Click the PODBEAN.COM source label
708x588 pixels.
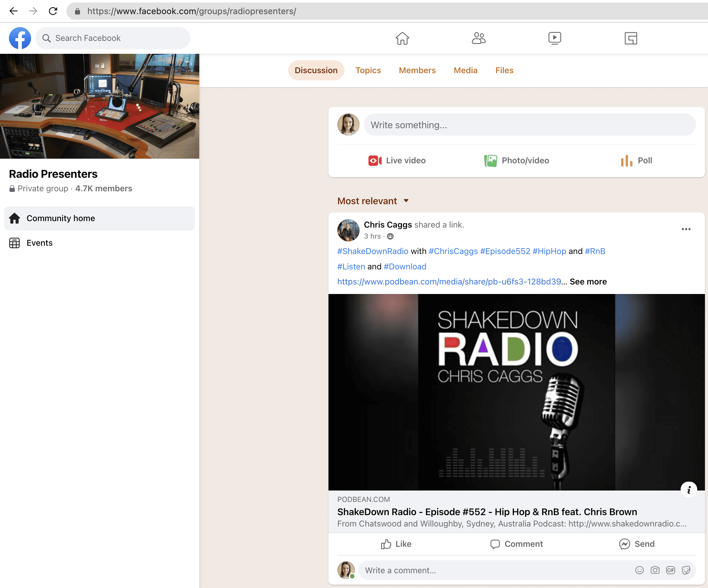click(x=363, y=499)
